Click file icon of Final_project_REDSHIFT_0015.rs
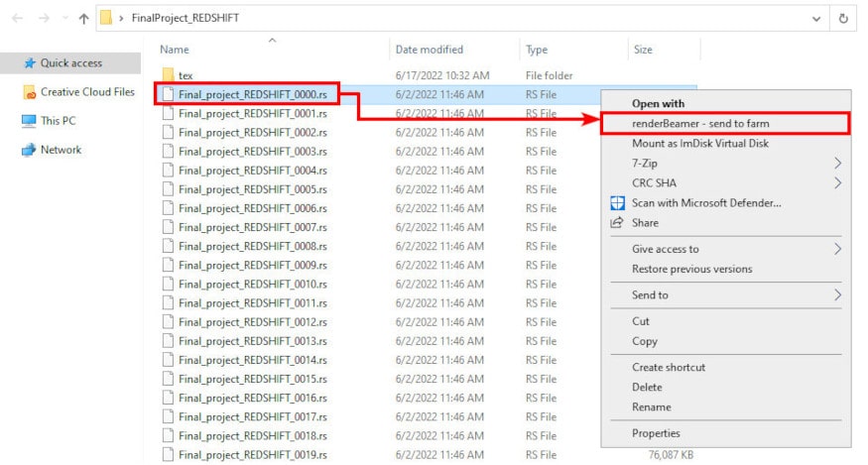The height and width of the screenshot is (465, 868). pos(168,379)
